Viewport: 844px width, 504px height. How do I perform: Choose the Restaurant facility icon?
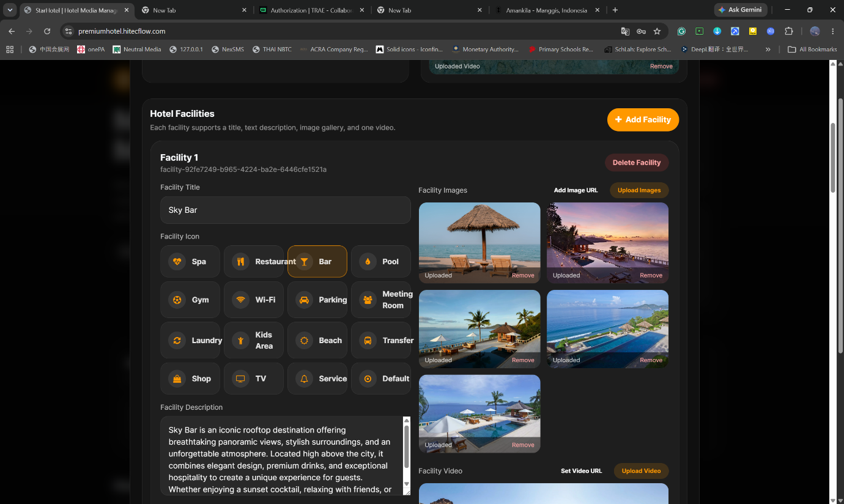[x=253, y=262]
